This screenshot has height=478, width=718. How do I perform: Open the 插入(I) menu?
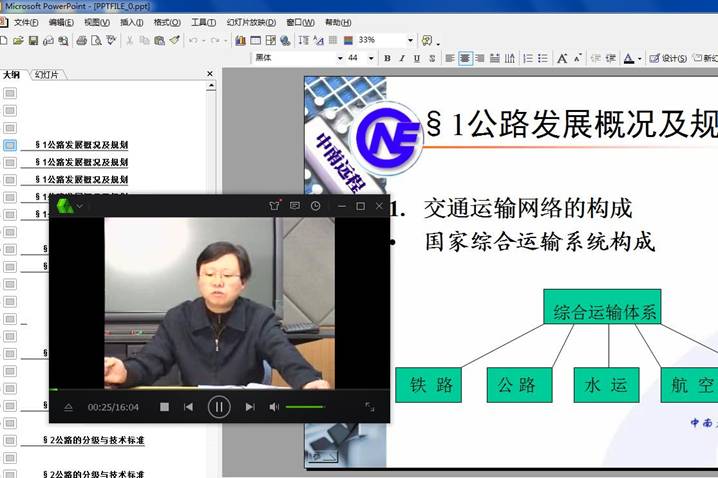131,22
